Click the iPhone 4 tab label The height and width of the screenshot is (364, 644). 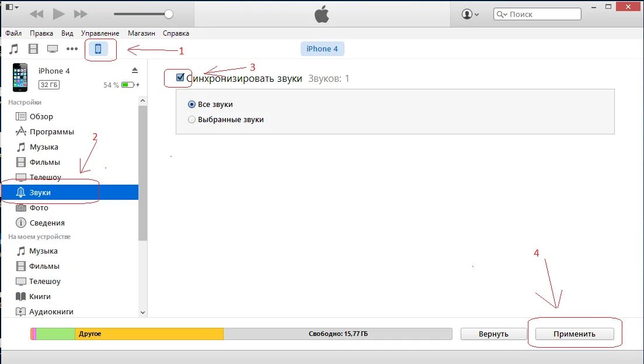[322, 49]
